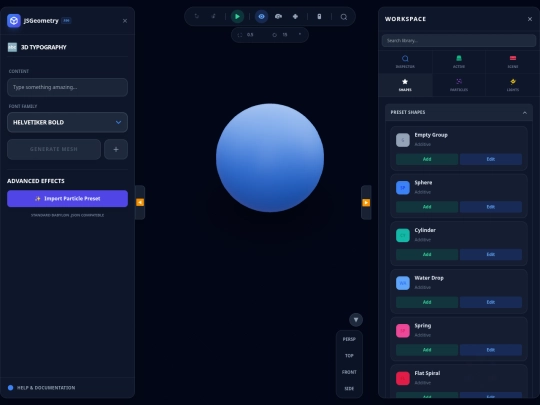
Task: Open the Lights tab
Action: [513, 85]
